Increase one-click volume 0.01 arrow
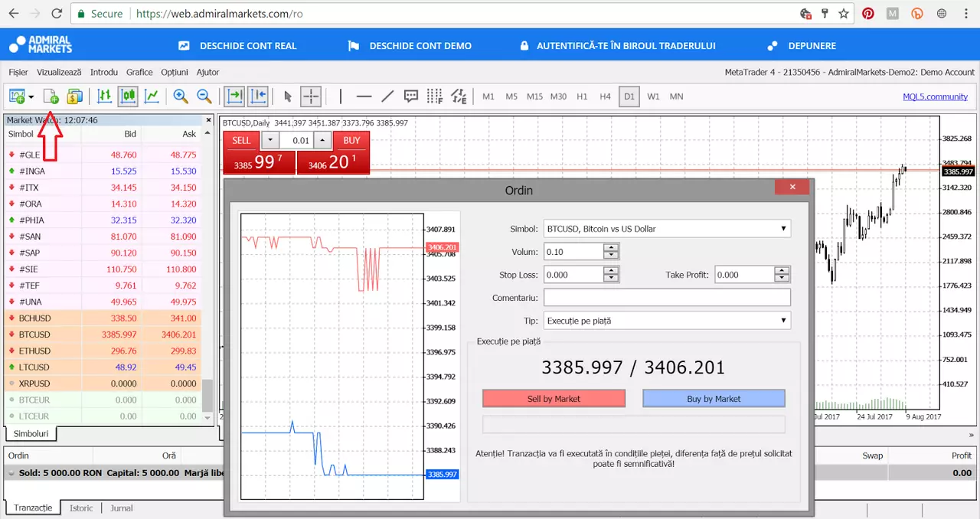This screenshot has height=519, width=980. [323, 140]
